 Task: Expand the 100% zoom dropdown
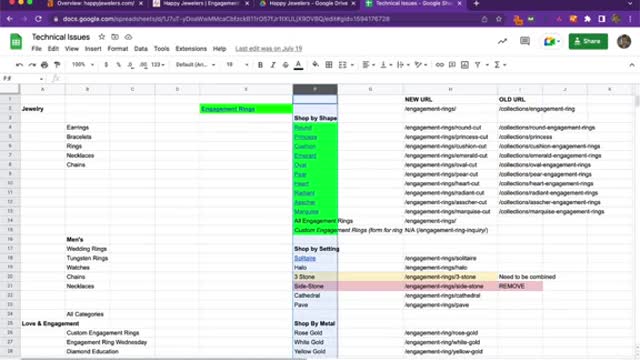[x=83, y=64]
